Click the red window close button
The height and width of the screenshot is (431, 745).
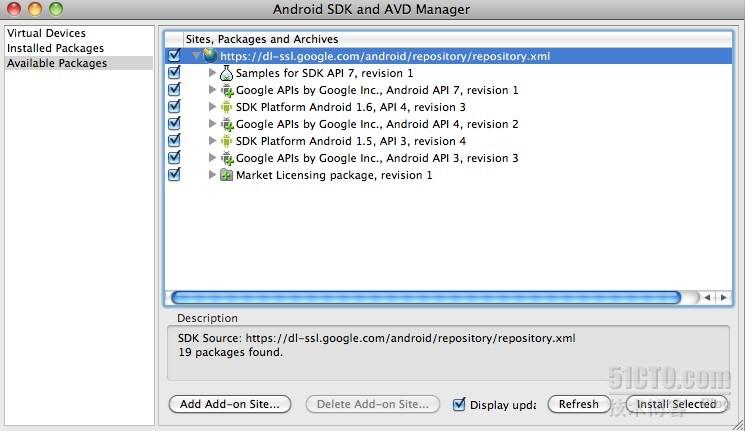click(x=14, y=9)
